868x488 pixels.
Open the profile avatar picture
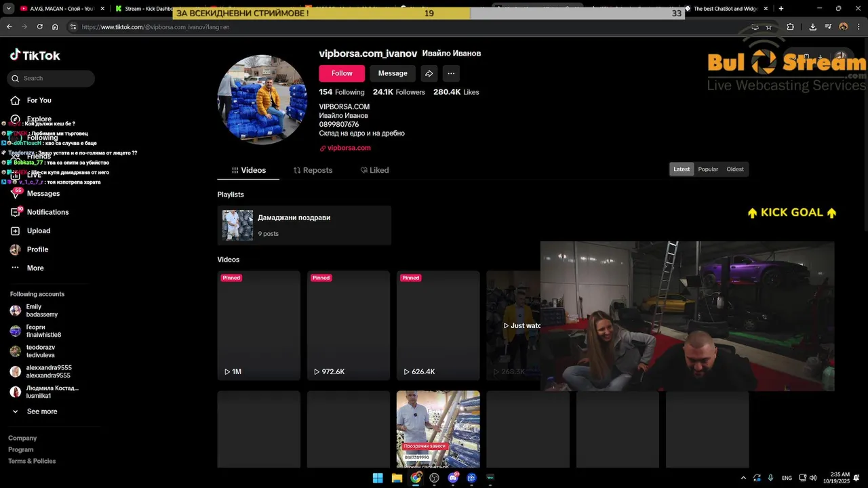tap(262, 100)
